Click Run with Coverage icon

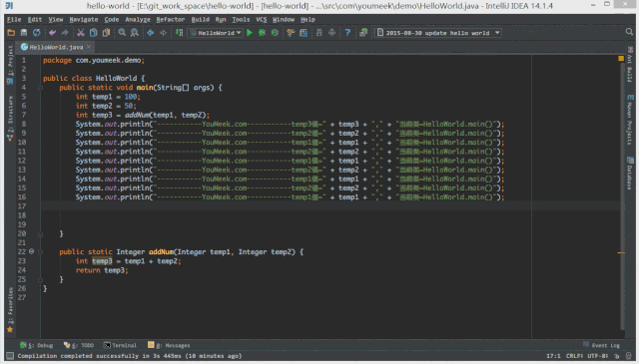point(276,33)
